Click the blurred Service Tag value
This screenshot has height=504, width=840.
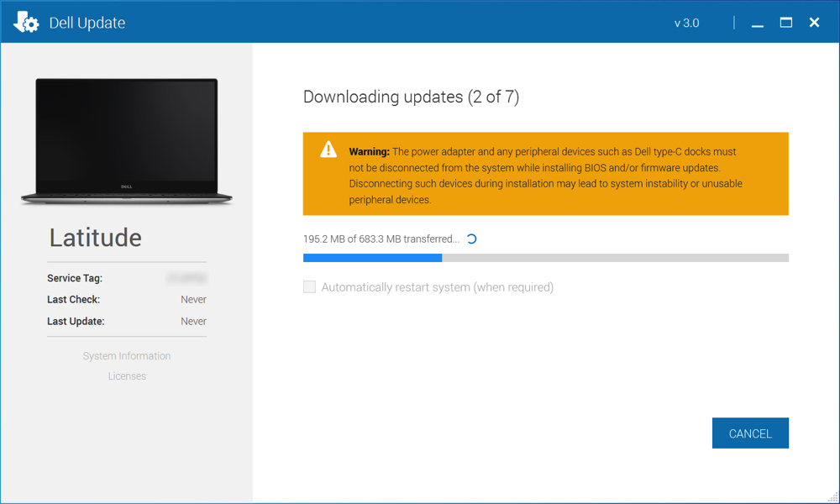point(186,278)
